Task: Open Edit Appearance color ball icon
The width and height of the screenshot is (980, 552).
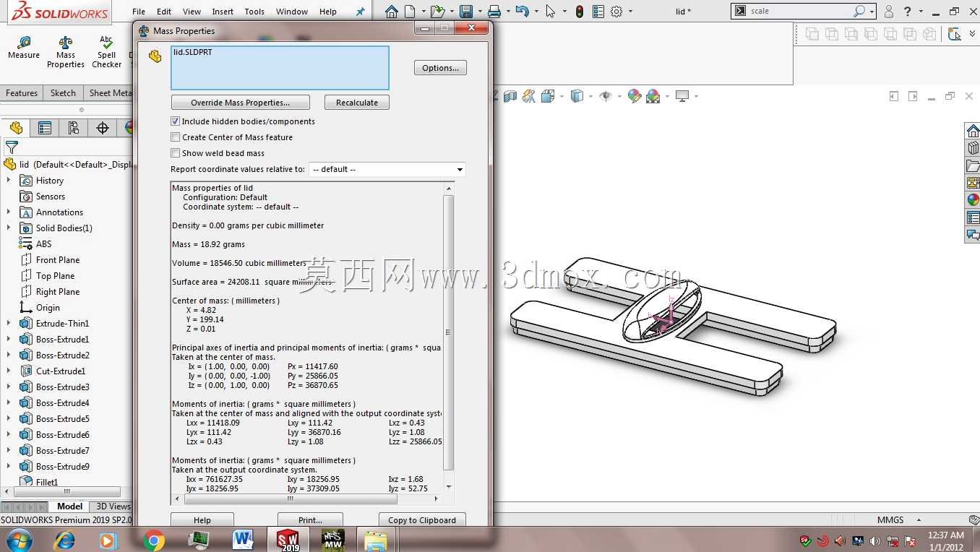Action: 635,96
